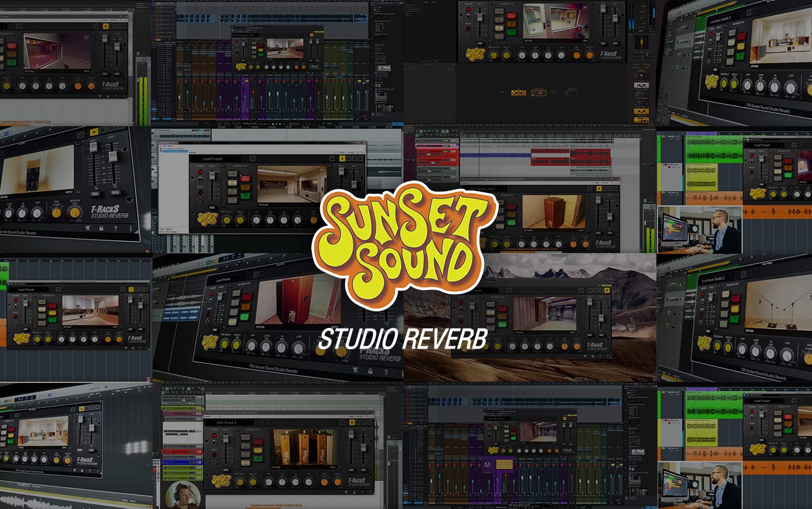
Task: Enable SOLO button beneath the large WET fader
Action: pyautogui.click(x=115, y=192)
